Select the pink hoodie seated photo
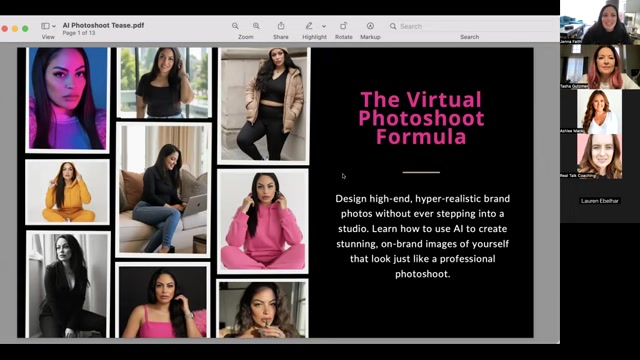 click(x=263, y=222)
